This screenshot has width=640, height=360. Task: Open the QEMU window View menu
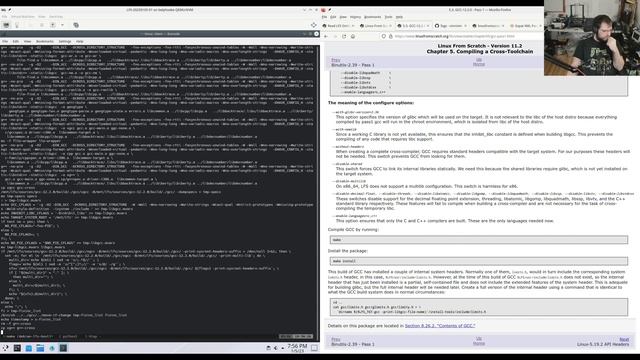coord(42,17)
